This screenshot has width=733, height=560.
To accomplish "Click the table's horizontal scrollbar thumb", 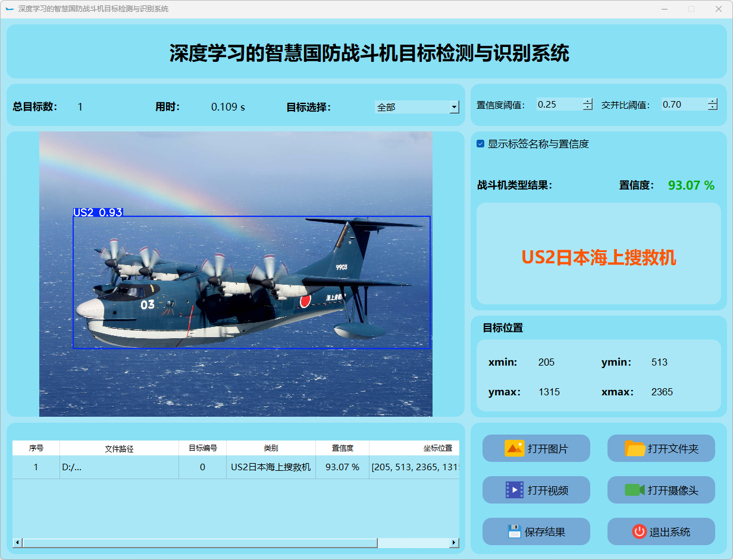I will (x=199, y=543).
